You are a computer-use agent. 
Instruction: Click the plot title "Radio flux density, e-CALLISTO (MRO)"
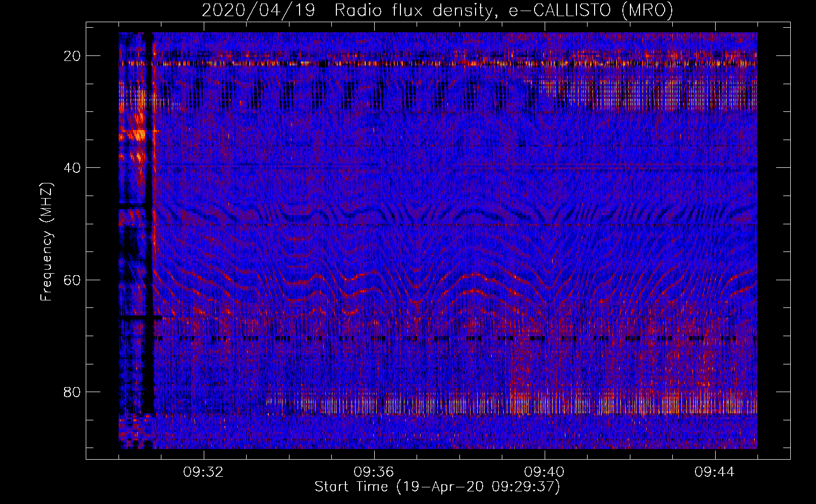pyautogui.click(x=504, y=10)
